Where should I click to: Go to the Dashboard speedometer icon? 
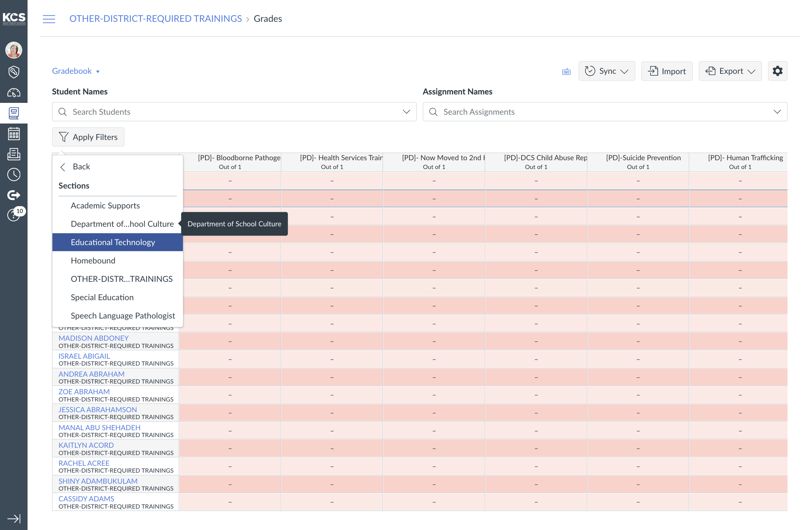14,93
